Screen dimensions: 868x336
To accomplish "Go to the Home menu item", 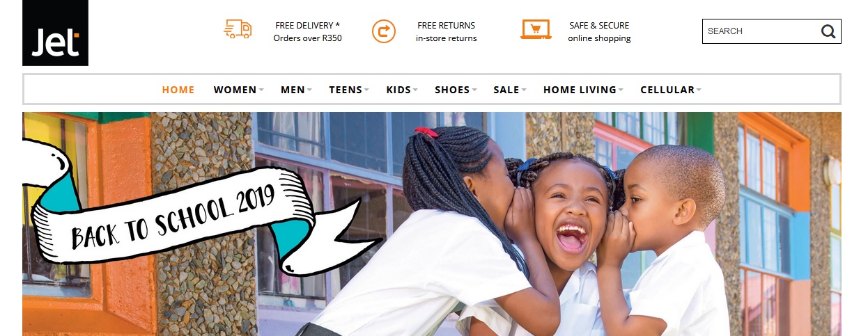I will [178, 90].
